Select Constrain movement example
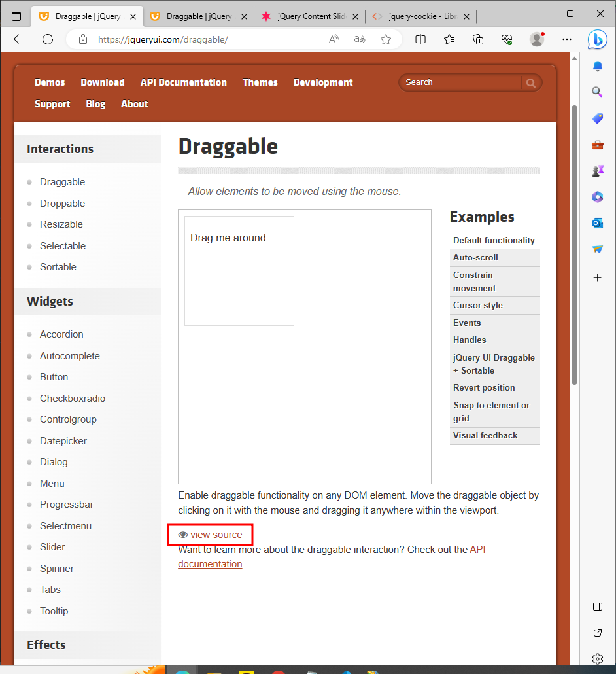The width and height of the screenshot is (616, 674). (494, 281)
